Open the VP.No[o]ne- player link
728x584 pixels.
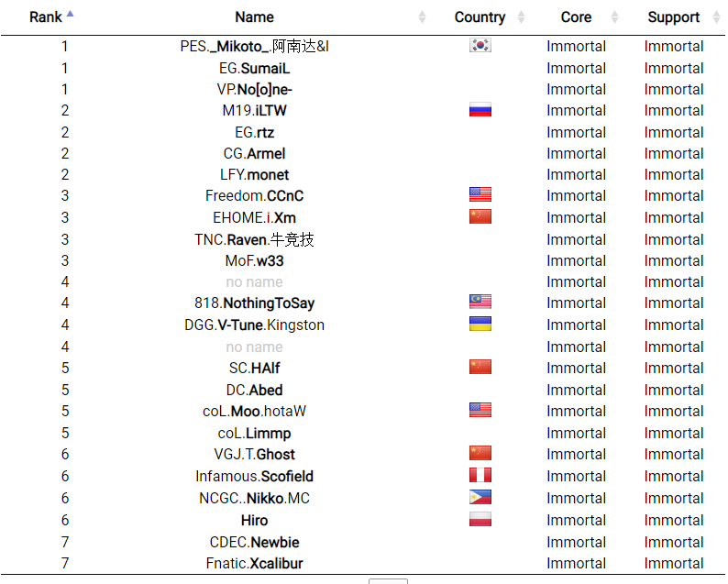[254, 89]
